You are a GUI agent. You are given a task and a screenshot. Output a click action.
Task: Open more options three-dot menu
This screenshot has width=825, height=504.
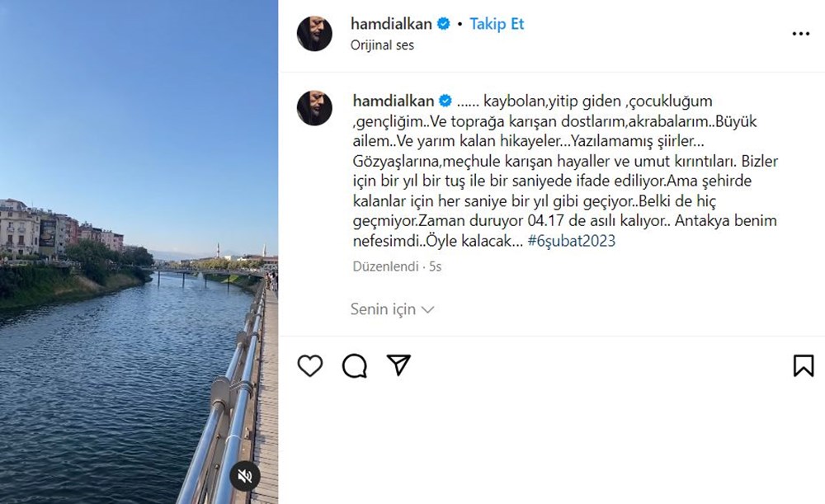click(x=801, y=34)
